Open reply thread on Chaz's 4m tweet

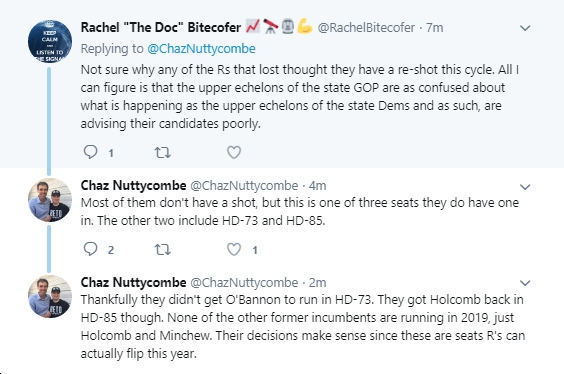point(90,249)
